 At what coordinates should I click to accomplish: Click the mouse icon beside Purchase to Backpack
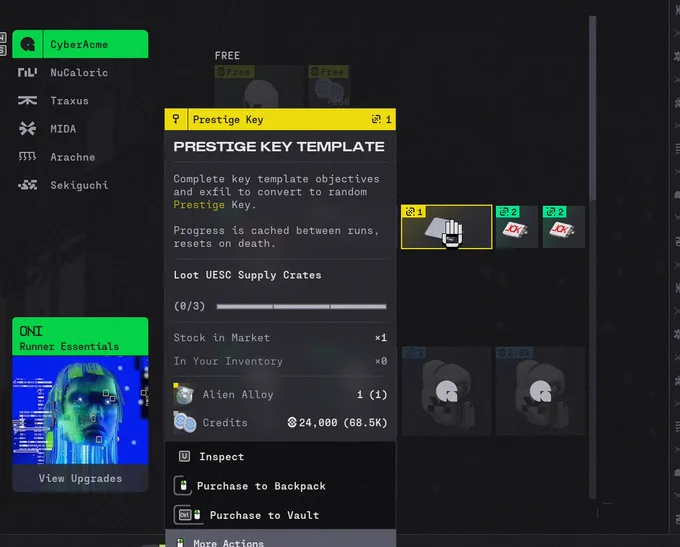183,485
